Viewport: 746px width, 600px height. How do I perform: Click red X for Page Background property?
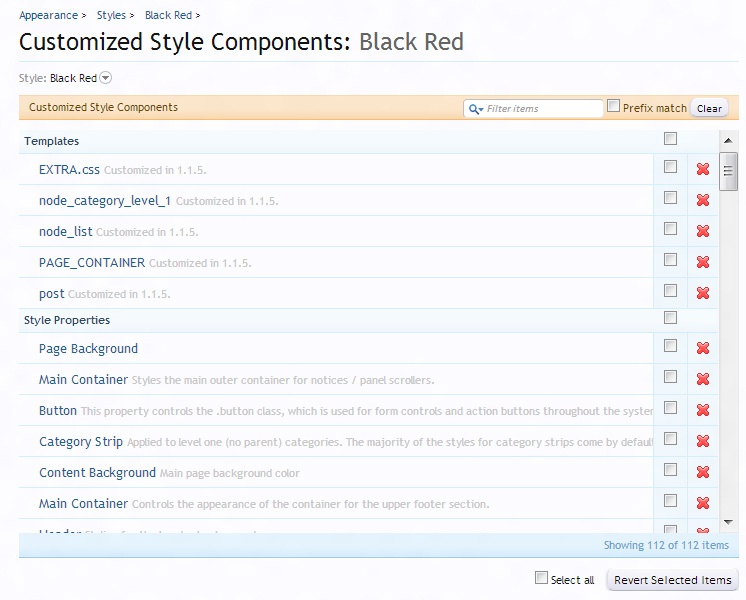click(x=703, y=348)
